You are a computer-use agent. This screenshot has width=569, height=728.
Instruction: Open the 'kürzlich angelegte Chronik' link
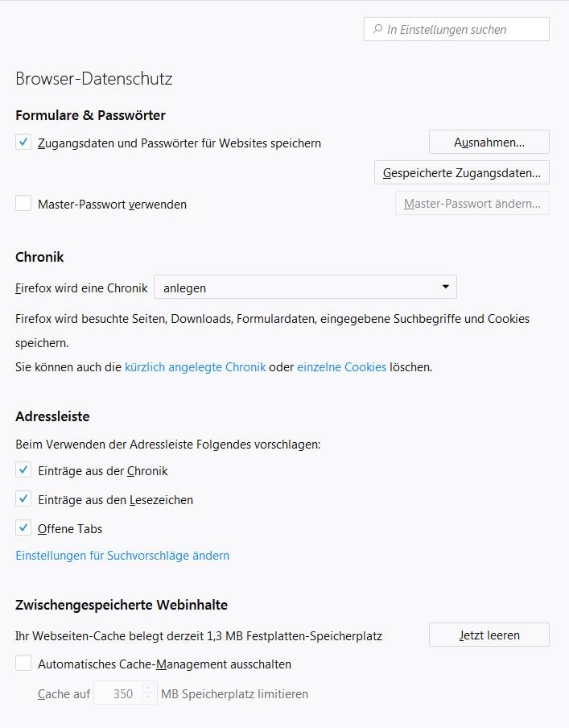tap(195, 366)
